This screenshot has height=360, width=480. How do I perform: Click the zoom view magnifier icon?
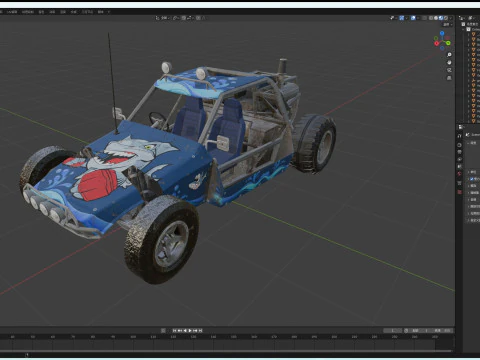pos(449,55)
